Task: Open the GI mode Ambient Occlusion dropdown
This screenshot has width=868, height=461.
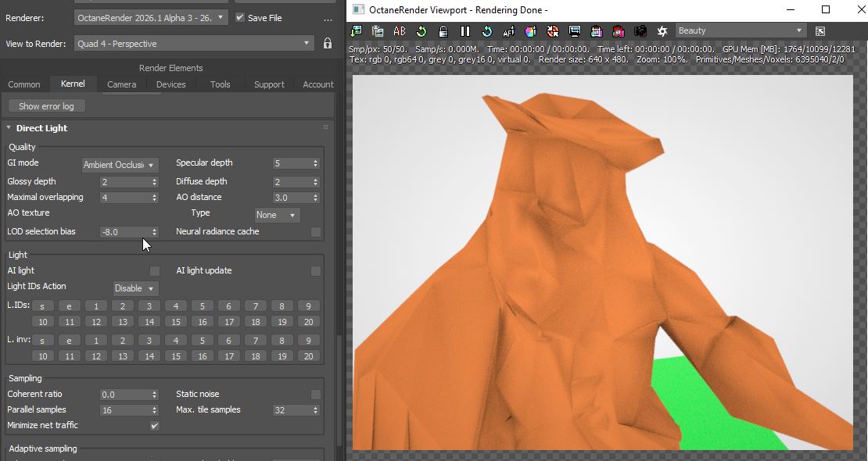Action: [x=119, y=164]
